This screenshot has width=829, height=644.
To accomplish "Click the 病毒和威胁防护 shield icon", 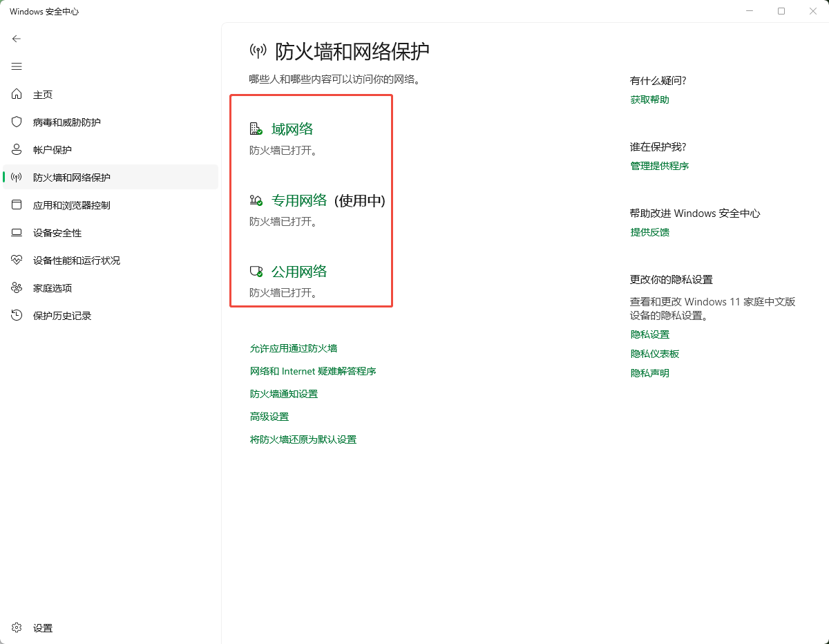I will (17, 122).
